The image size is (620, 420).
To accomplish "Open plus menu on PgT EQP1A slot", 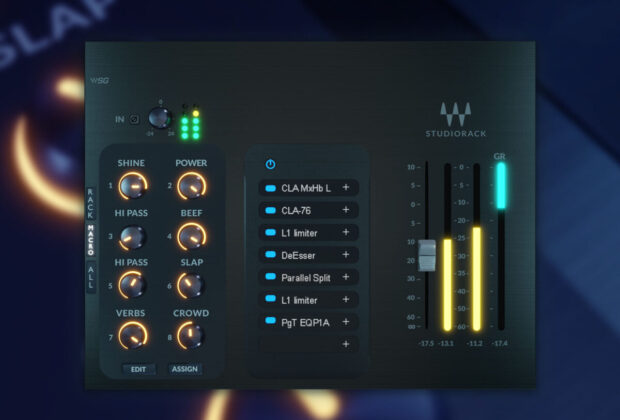I will 346,322.
